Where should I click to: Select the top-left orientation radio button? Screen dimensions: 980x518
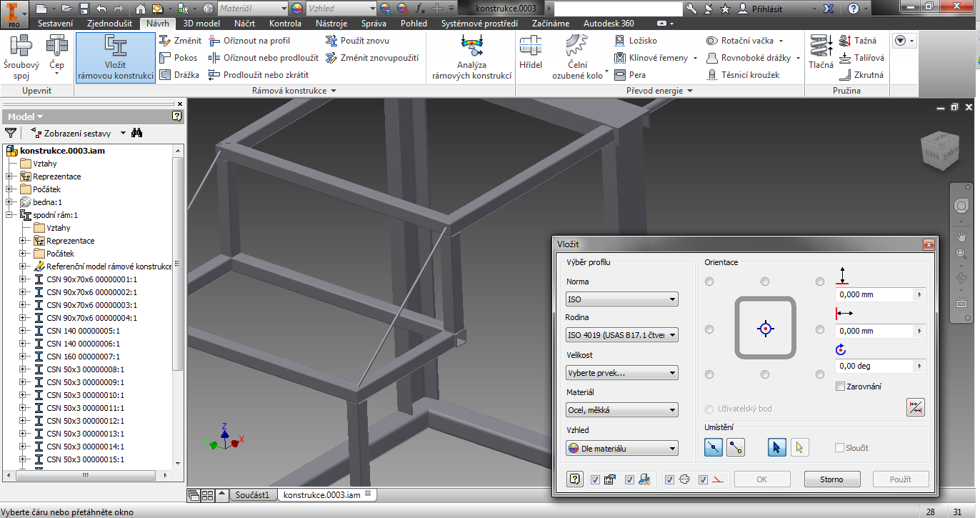[x=709, y=282]
